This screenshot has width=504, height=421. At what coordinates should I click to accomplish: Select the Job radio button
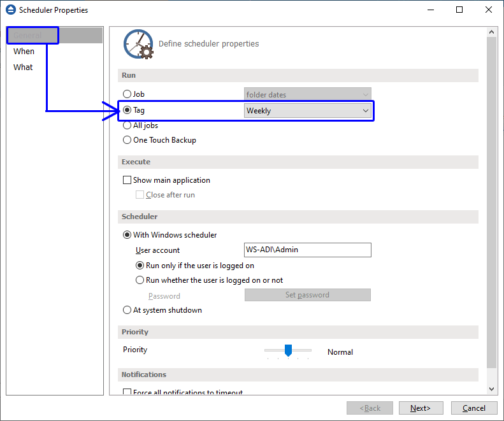pyautogui.click(x=127, y=94)
